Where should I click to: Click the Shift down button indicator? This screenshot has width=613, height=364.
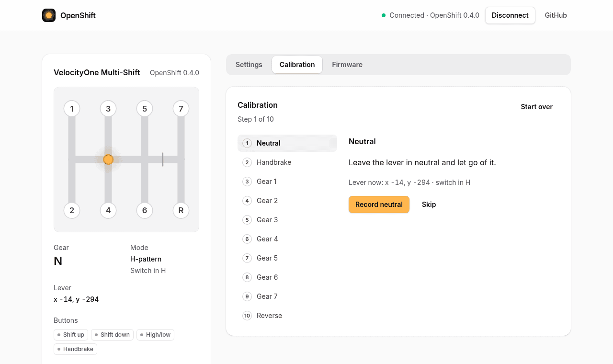point(112,335)
